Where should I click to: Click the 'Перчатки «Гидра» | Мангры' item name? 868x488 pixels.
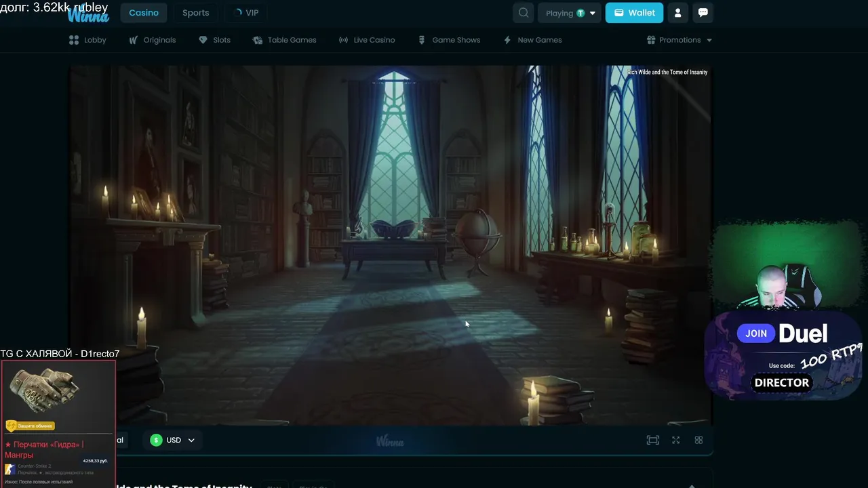(44, 449)
